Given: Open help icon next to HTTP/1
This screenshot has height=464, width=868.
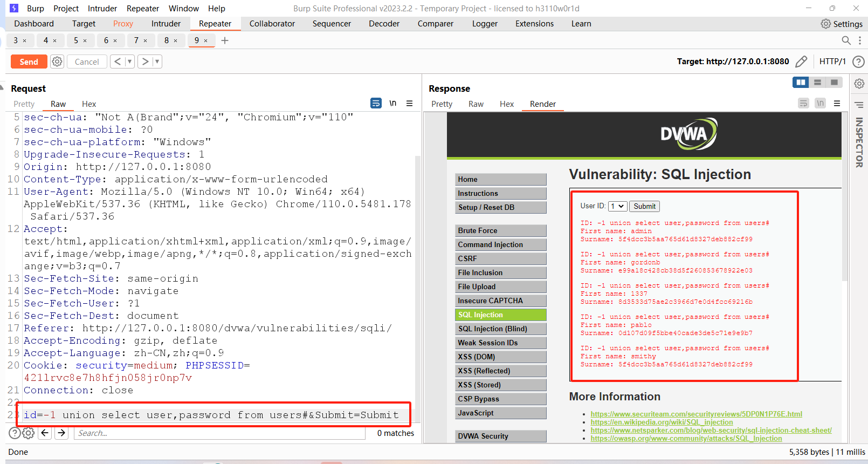Looking at the screenshot, I should [858, 62].
